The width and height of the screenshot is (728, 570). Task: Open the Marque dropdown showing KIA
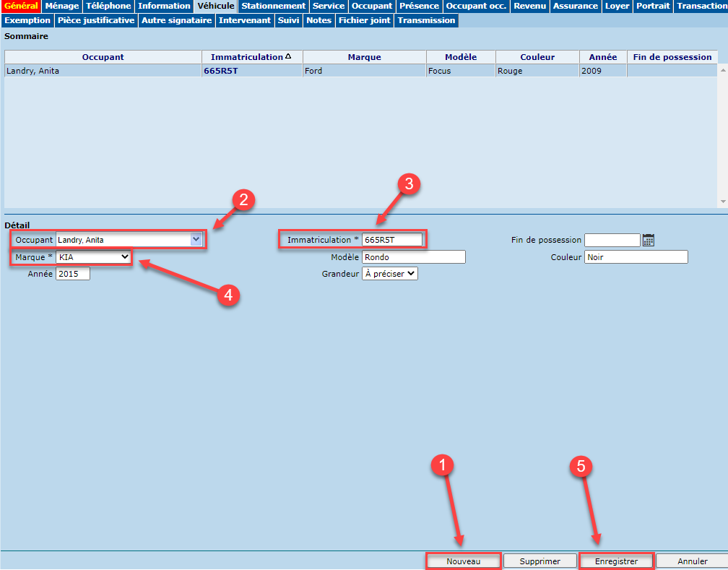pyautogui.click(x=94, y=257)
